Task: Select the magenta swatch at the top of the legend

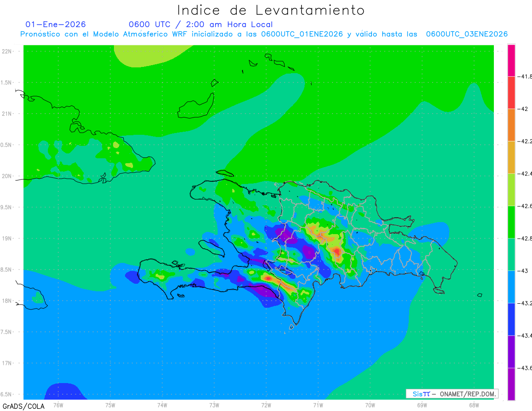Action: pos(511,60)
